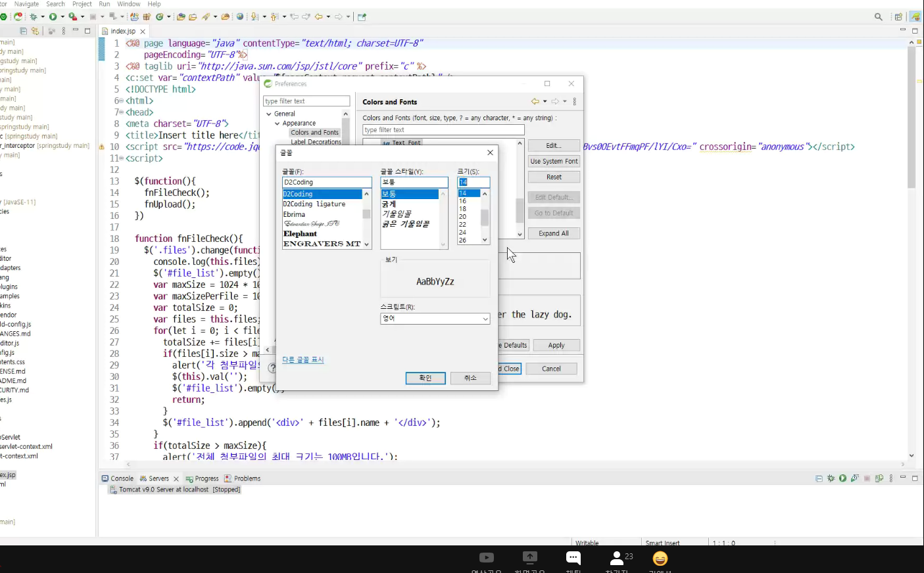Open the Window menu
The width and height of the screenshot is (924, 573).
point(129,4)
